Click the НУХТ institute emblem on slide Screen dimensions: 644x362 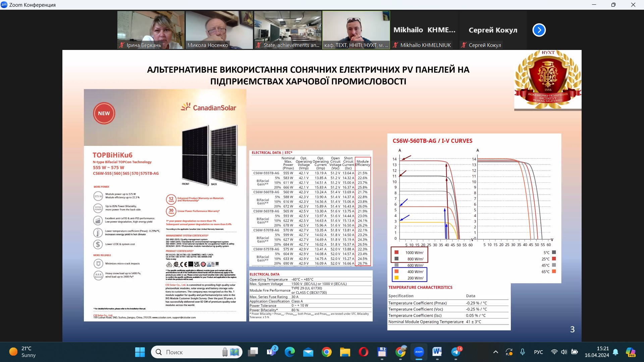click(x=548, y=80)
